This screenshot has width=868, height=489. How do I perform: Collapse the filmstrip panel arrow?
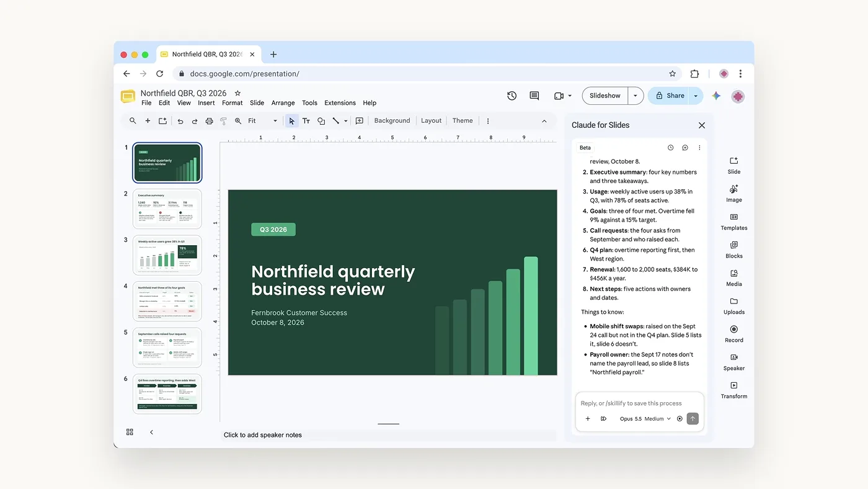point(151,432)
